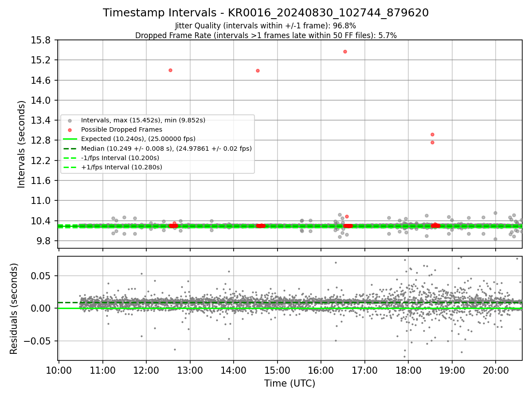The width and height of the screenshot is (532, 399).
Task: Click legend entry Median (10.249 +/- 0.008 s)
Action: coord(166,149)
